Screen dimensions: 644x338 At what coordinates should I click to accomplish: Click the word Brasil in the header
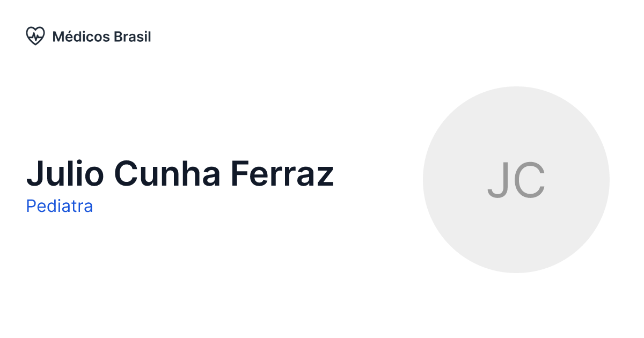pyautogui.click(x=133, y=36)
